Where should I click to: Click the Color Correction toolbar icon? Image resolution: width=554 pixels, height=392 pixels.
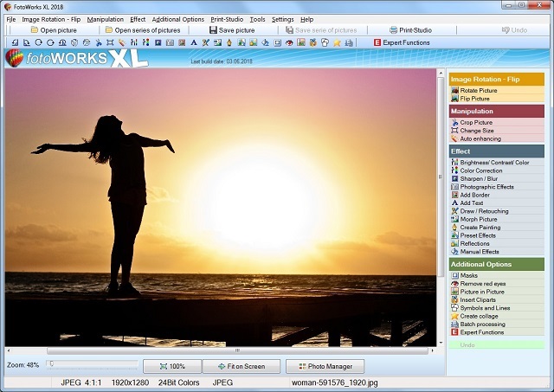(x=146, y=42)
